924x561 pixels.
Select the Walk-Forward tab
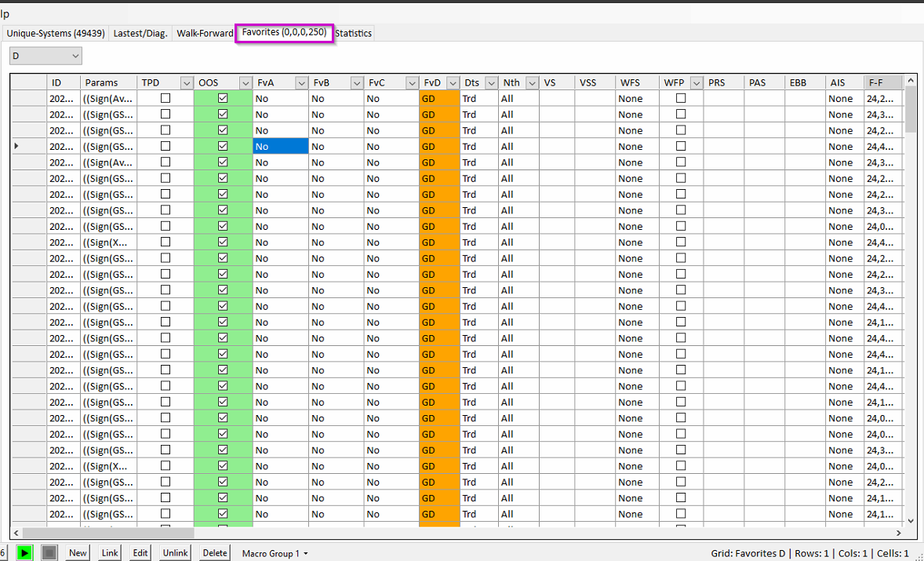[x=205, y=33]
